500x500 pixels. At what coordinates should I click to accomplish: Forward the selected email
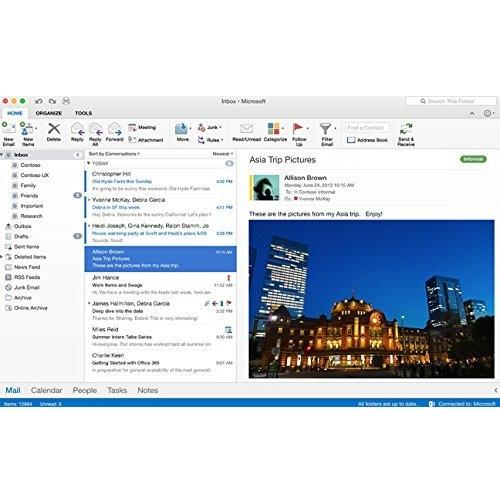[x=114, y=132]
